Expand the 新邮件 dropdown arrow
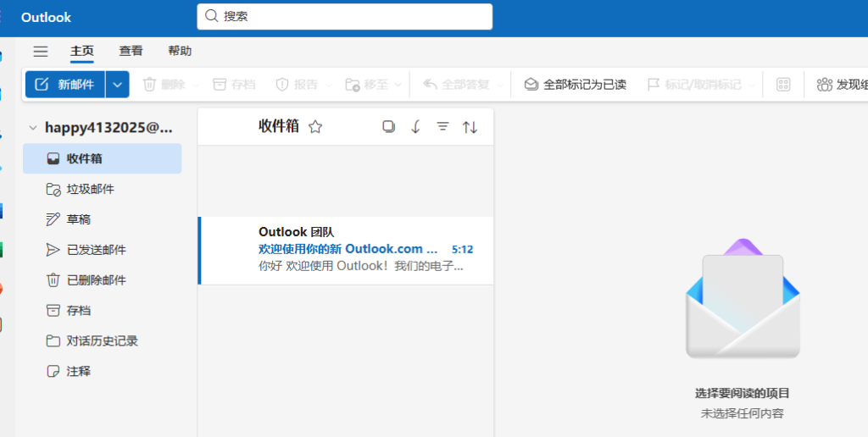The width and height of the screenshot is (868, 437). [x=118, y=85]
